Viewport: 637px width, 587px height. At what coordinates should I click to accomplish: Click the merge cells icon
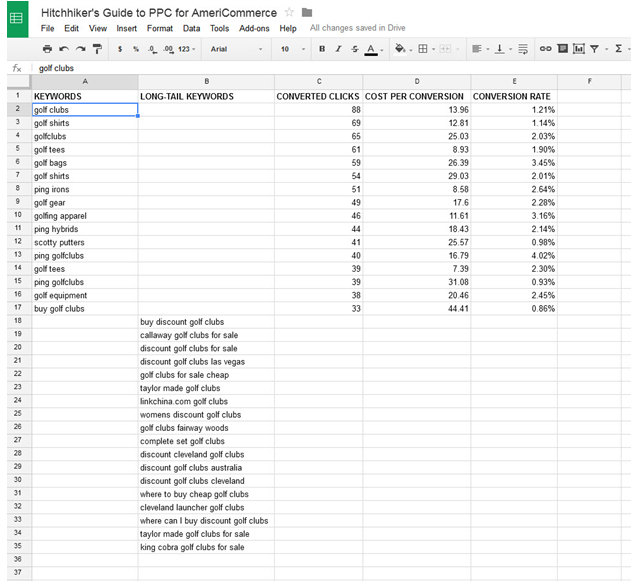(445, 49)
